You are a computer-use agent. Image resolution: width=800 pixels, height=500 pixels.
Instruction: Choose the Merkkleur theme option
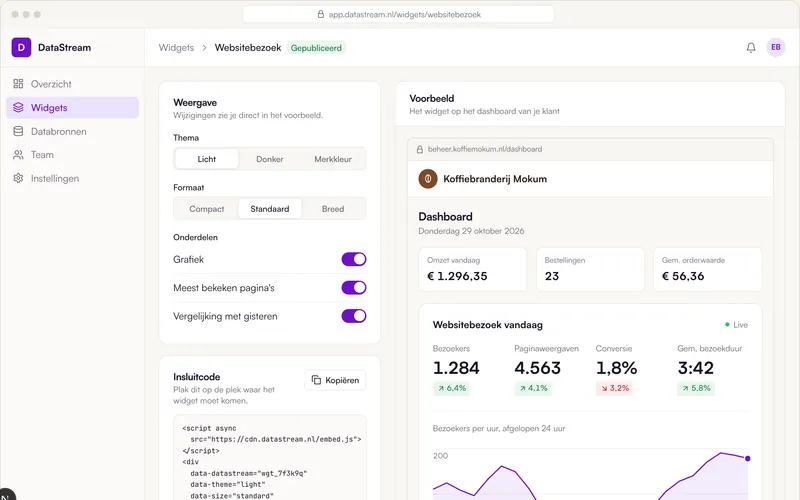click(333, 159)
